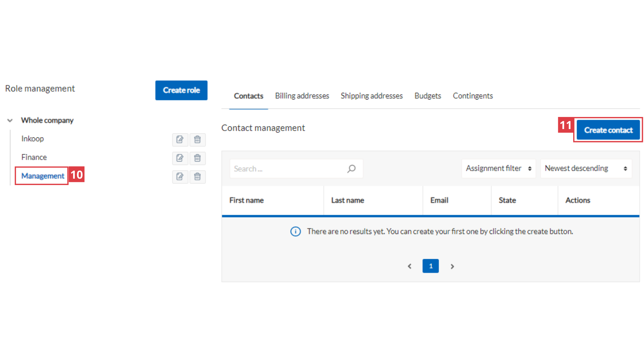
Task: Focus the contact Search field
Action: 297,169
